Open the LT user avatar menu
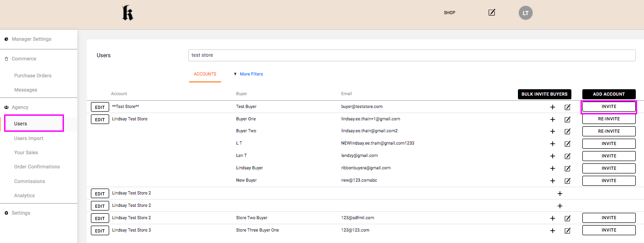The height and width of the screenshot is (243, 644). pos(525,13)
